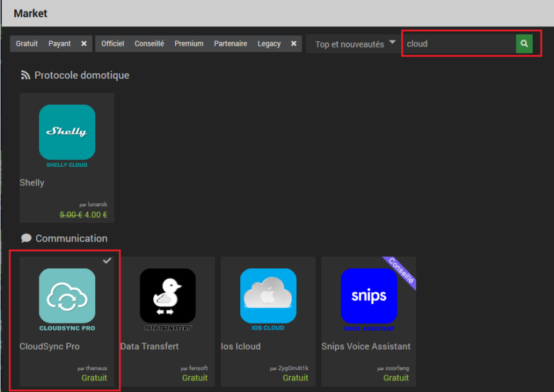Open the CloudSync Pro plugin icon
This screenshot has height=392, width=554.
67,296
